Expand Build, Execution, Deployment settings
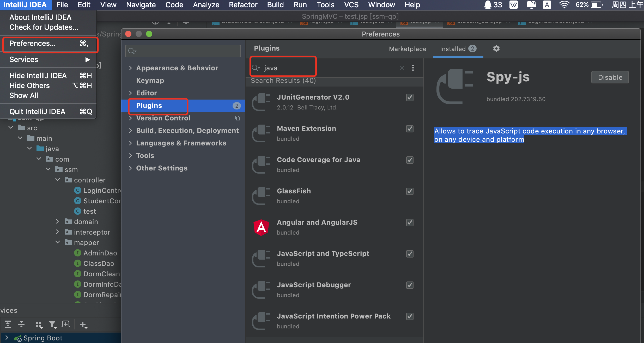Screen dimensions: 644x343 pos(130,131)
